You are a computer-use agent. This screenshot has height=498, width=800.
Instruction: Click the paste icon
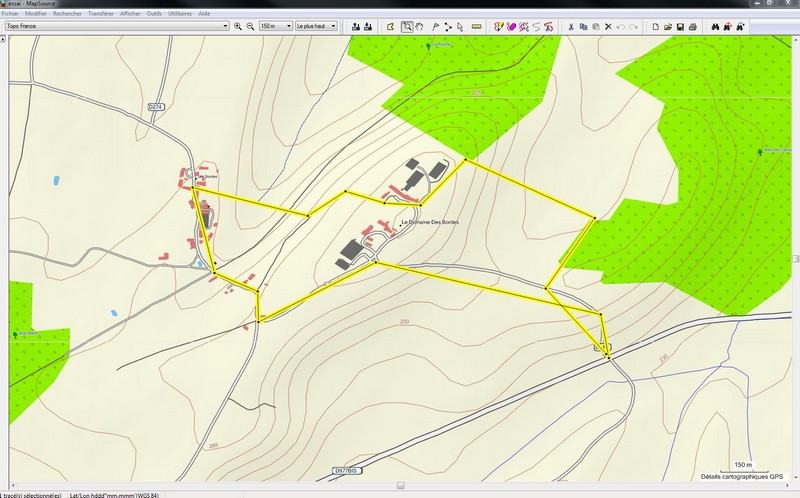pos(596,26)
